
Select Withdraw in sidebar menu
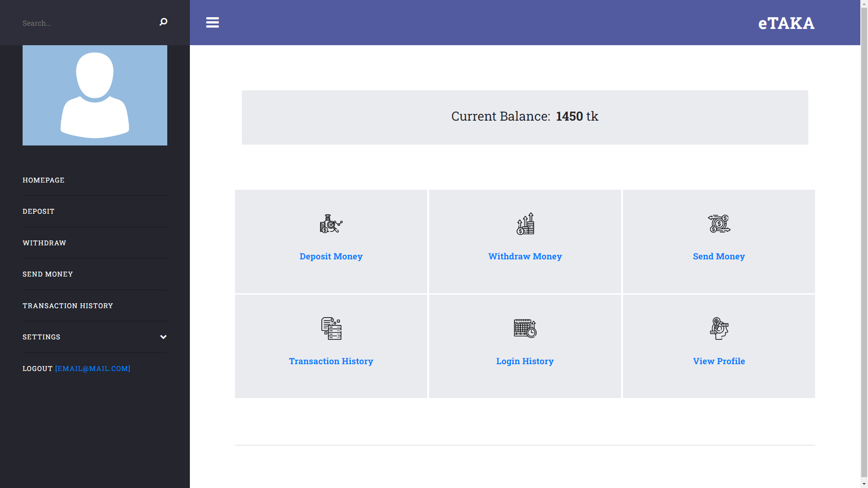click(44, 243)
